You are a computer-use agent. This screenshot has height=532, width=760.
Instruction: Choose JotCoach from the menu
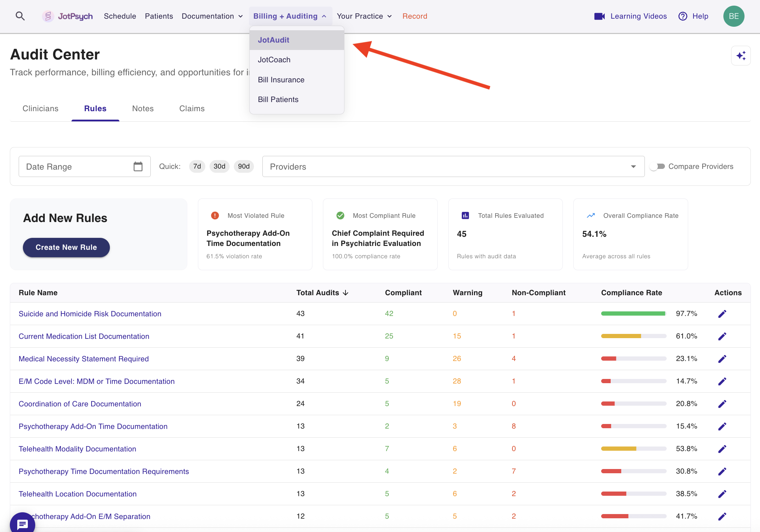point(274,60)
